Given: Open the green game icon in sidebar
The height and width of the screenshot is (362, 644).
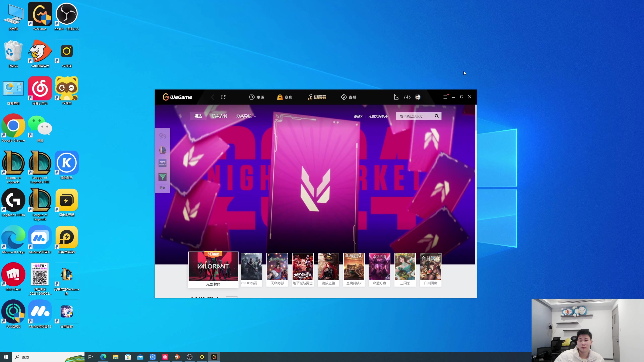Looking at the screenshot, I should point(162,176).
